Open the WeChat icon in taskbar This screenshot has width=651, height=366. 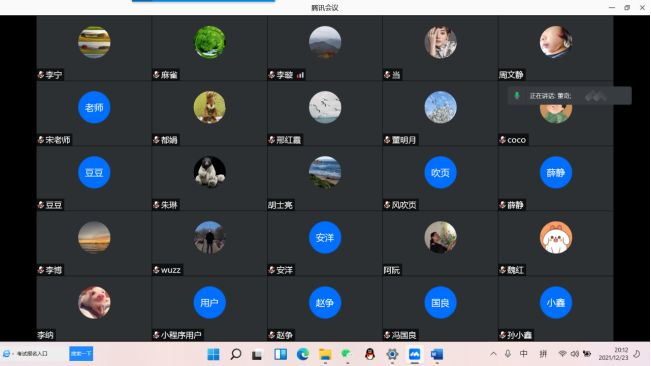pos(346,354)
